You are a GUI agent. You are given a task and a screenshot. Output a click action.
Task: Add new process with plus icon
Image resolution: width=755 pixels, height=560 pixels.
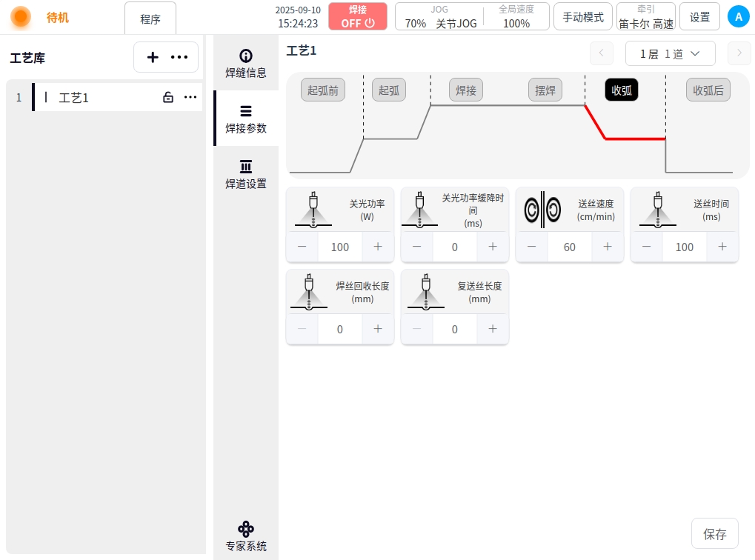coord(153,57)
